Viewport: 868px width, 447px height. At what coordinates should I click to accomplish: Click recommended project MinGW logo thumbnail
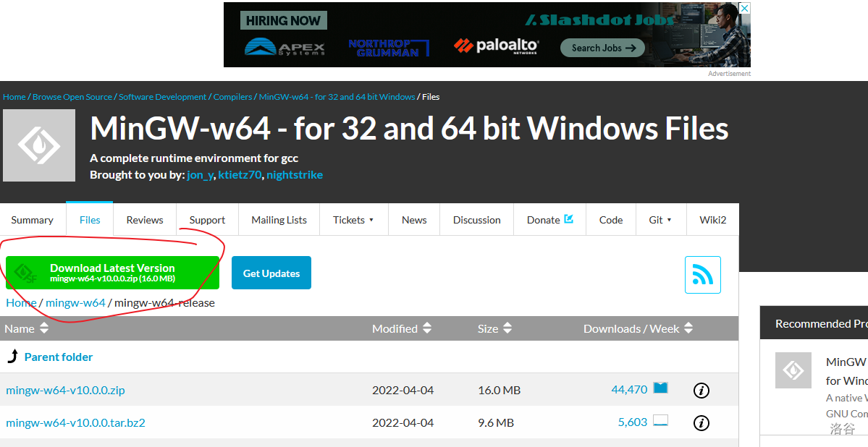click(793, 370)
